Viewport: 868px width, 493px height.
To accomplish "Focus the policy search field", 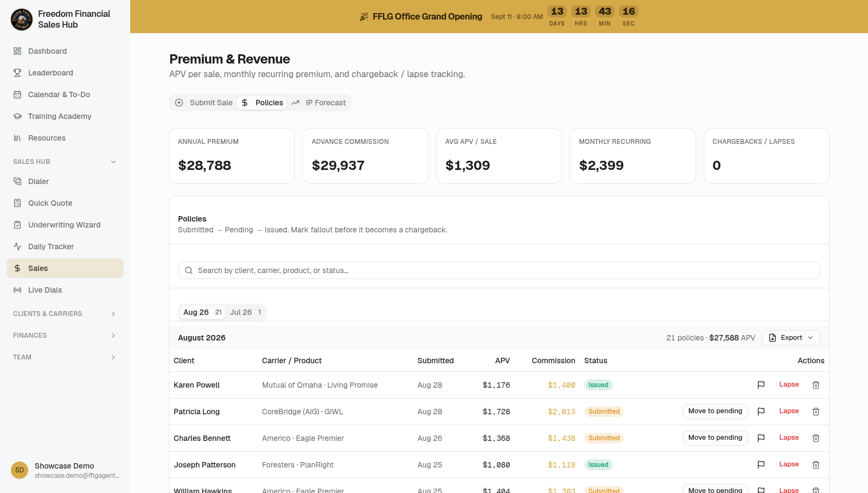I will [499, 270].
